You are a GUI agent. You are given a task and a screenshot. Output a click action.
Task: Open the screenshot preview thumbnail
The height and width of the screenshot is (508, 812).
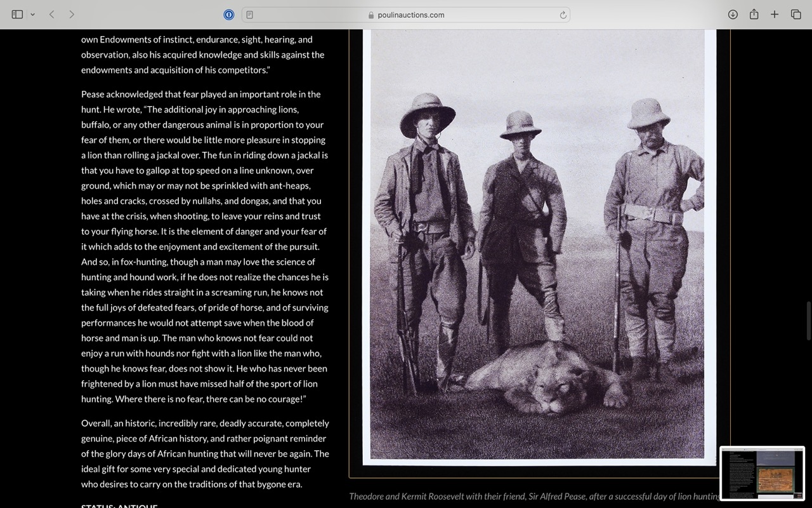pyautogui.click(x=763, y=474)
